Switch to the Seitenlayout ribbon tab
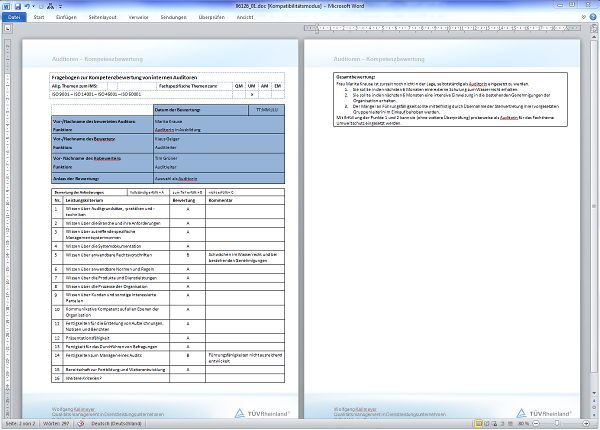Viewport: 600px width, 430px height. pos(103,18)
